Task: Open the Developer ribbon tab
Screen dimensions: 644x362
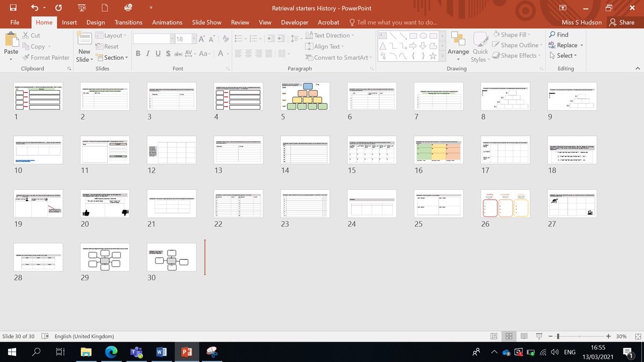Action: [x=294, y=22]
